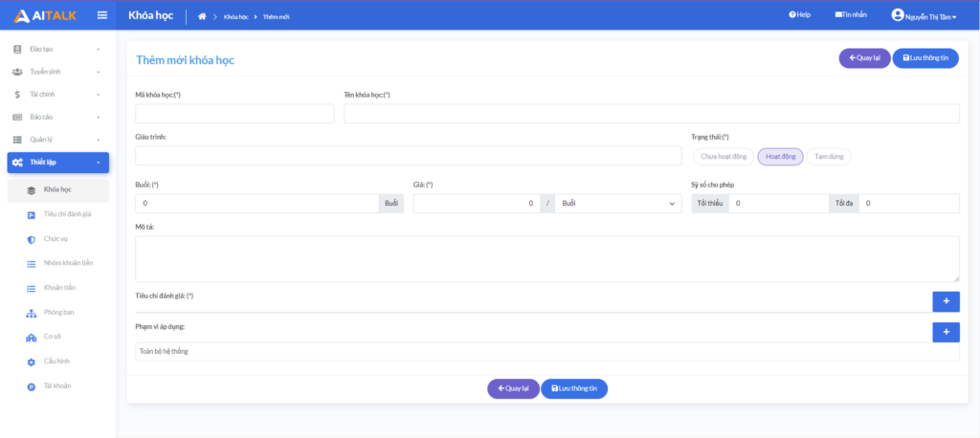Click bottom Quay lại button

point(513,388)
